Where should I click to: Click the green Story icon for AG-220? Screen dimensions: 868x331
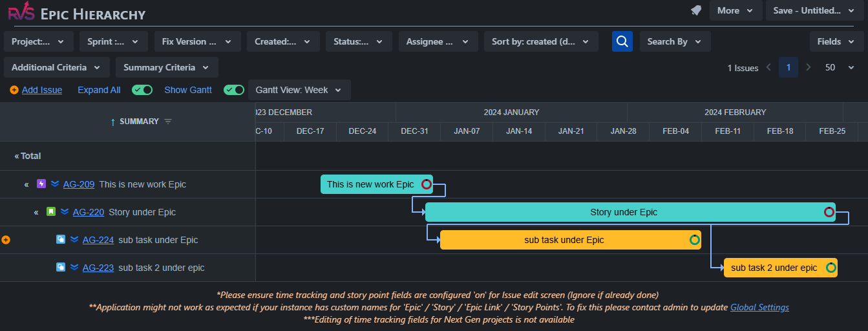(x=51, y=212)
